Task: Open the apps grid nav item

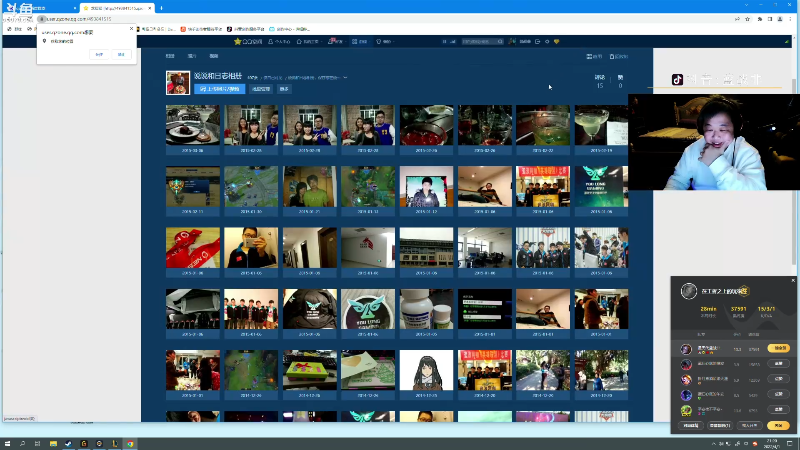Action: click(x=359, y=41)
